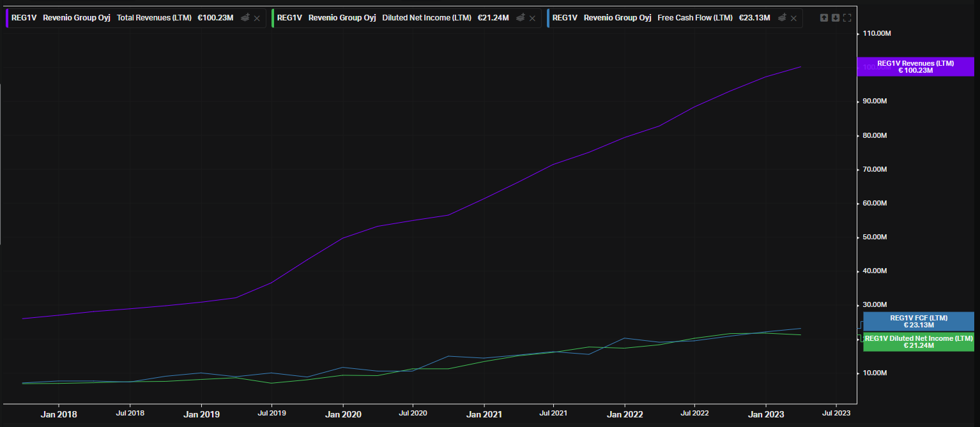Click the green color bar of Diluted Net Income

pyautogui.click(x=273, y=18)
